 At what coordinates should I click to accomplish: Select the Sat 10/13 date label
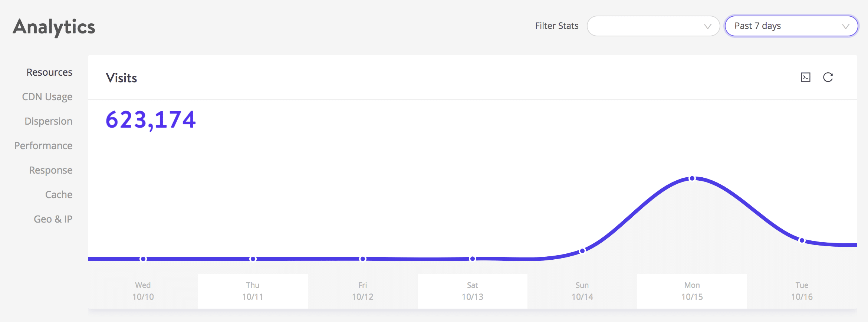point(472,291)
